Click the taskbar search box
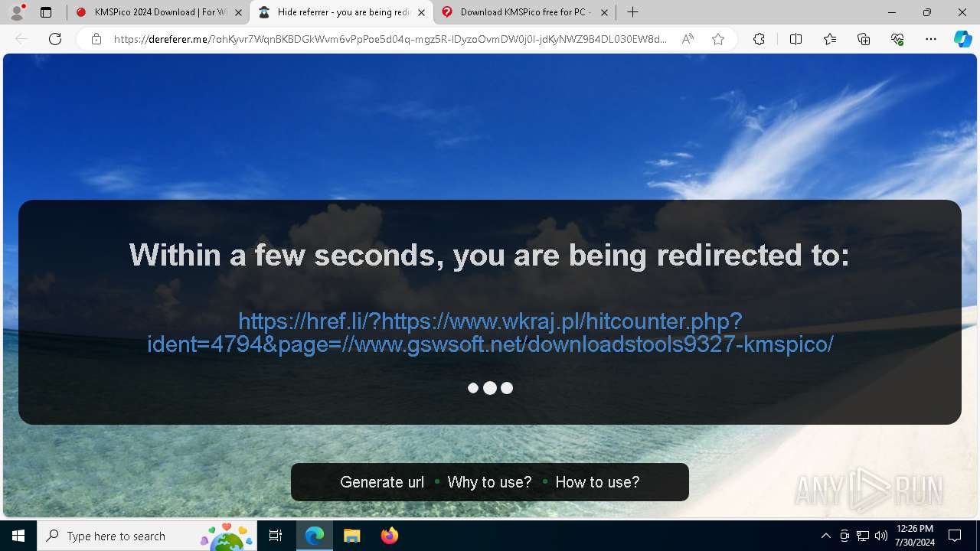 [145, 536]
